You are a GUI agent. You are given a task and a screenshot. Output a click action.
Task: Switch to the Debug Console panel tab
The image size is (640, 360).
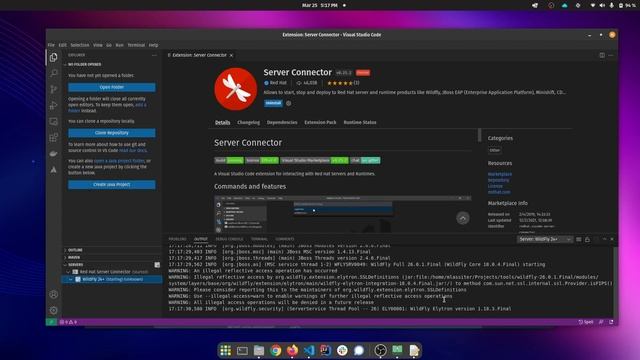pos(229,239)
